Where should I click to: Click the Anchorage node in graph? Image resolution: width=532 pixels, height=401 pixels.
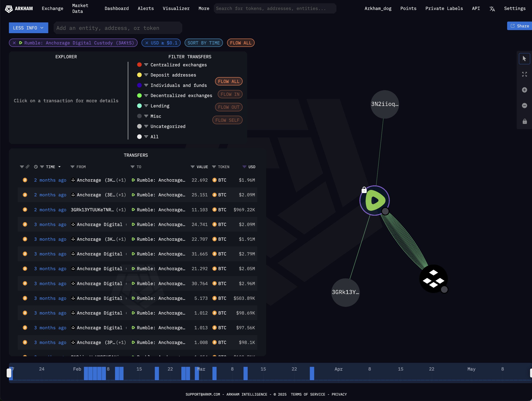point(433,279)
